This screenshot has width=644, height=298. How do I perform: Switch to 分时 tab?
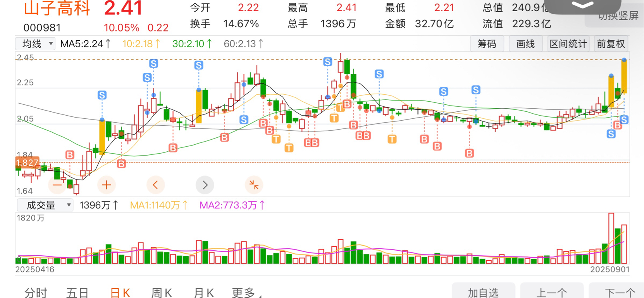click(36, 292)
